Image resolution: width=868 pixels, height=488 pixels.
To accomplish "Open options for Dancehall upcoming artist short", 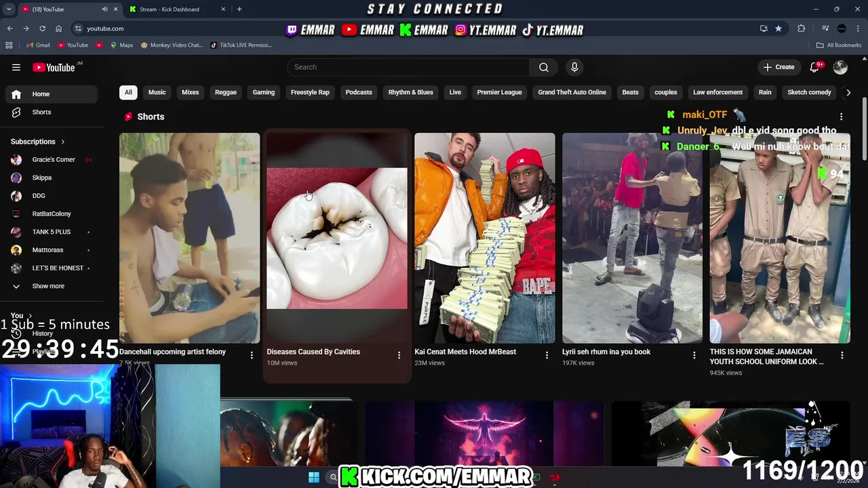I will point(252,355).
